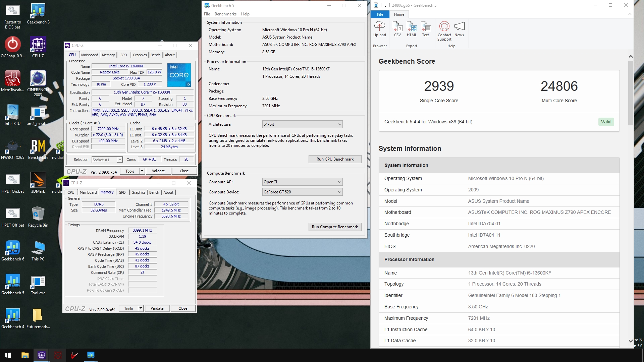The height and width of the screenshot is (362, 644).
Task: Select the Tool.exe desktop icon
Action: point(38,284)
